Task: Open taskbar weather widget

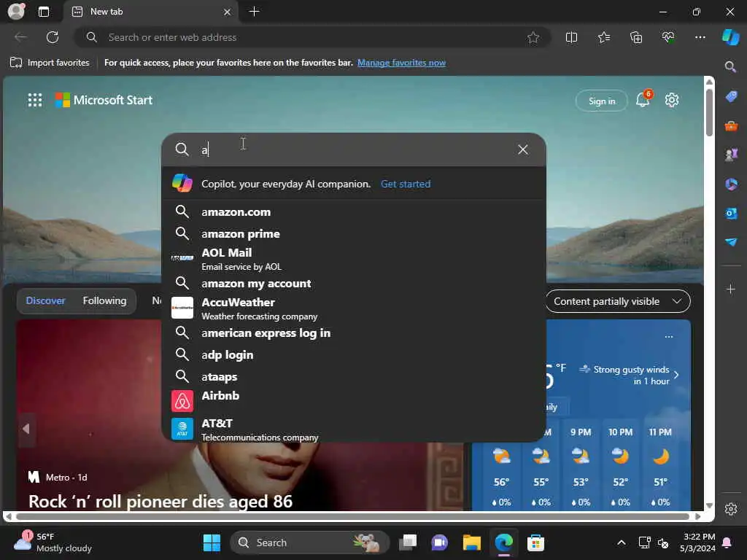Action: pyautogui.click(x=53, y=542)
